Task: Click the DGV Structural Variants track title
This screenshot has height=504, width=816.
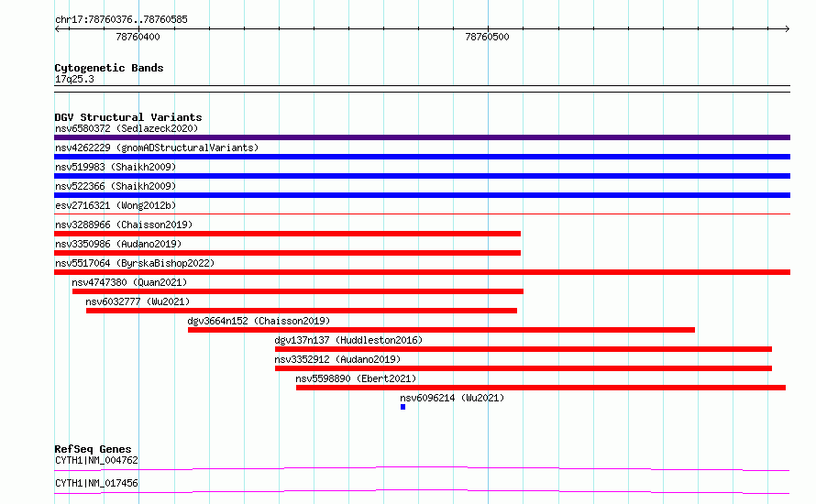Action: tap(128, 117)
